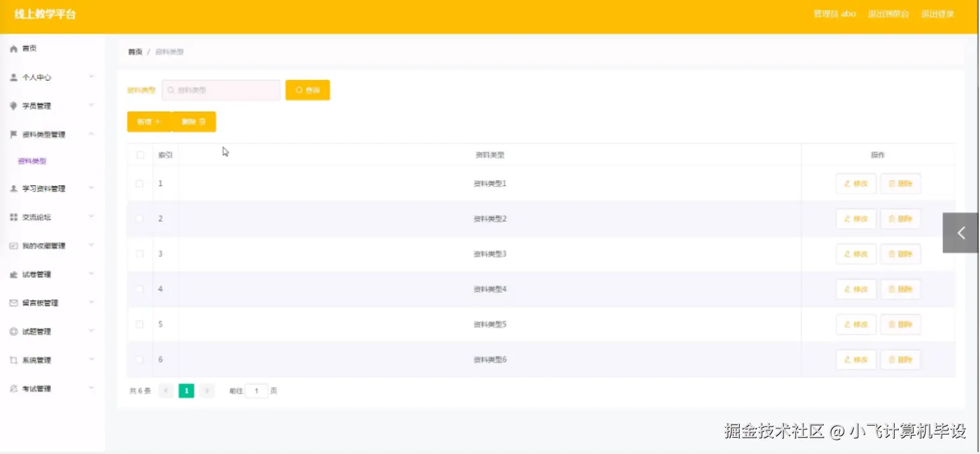Expand 学员管理 using its chevron
Viewport: 980px width, 454px height.
click(x=91, y=105)
